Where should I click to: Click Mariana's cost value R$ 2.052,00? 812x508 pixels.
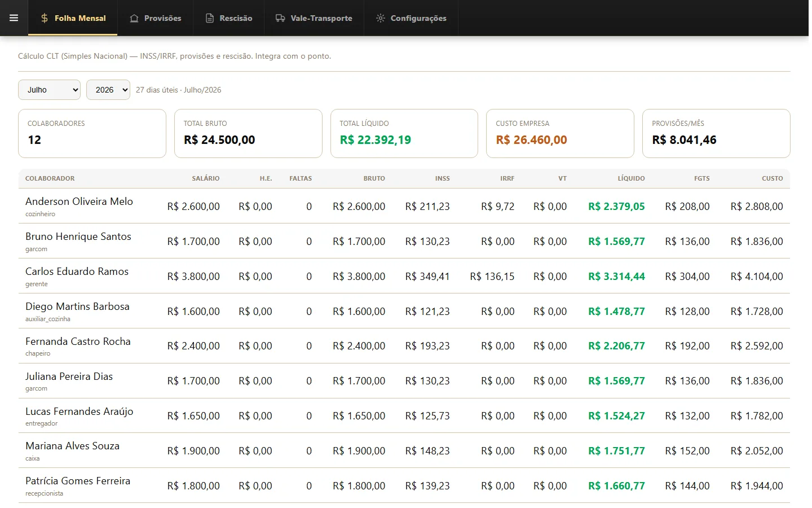[x=757, y=451]
